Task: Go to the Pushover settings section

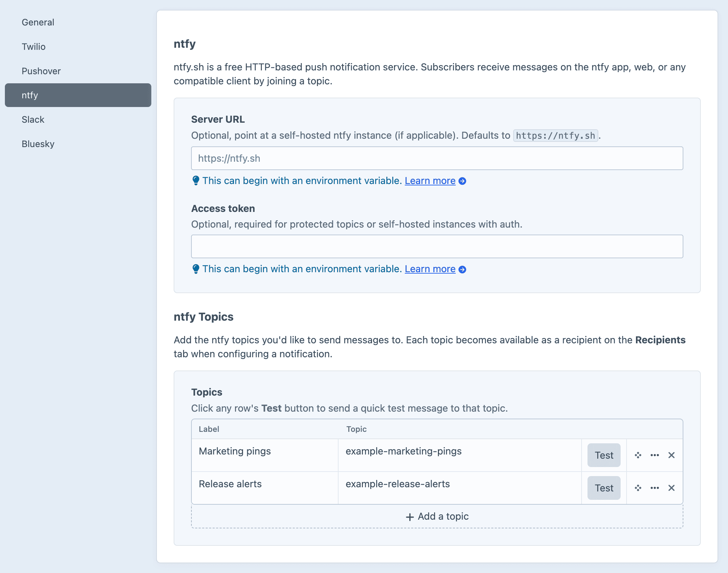Action: [78, 71]
